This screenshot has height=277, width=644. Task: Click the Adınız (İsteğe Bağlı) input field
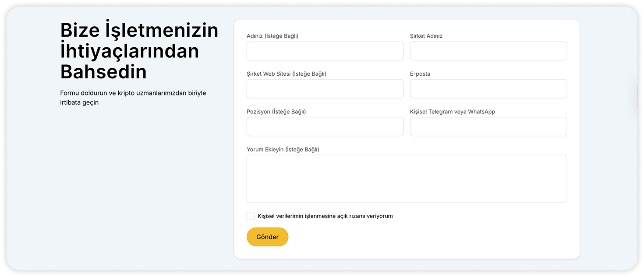coord(325,51)
